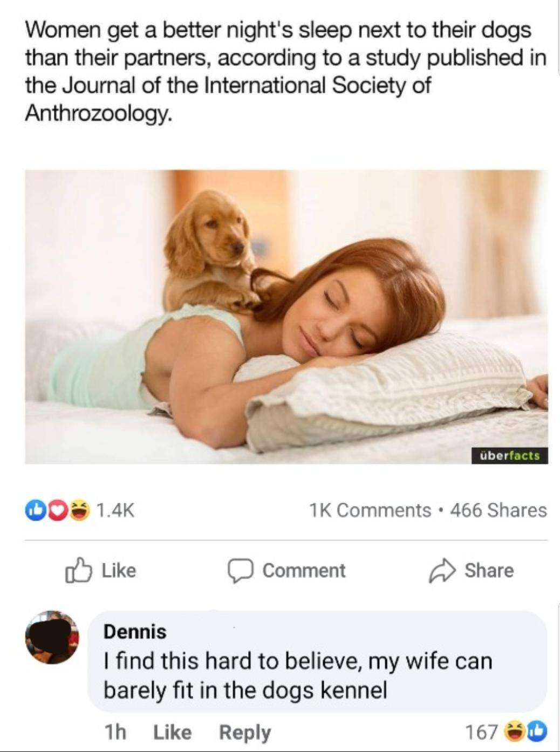560x752 pixels.
Task: Reply to Dennis's comment
Action: 245,733
